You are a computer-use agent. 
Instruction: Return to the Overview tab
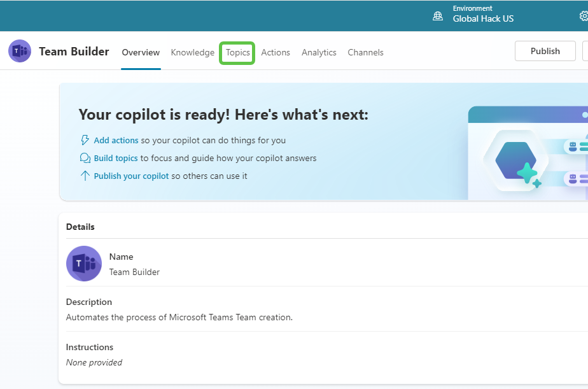pos(141,52)
